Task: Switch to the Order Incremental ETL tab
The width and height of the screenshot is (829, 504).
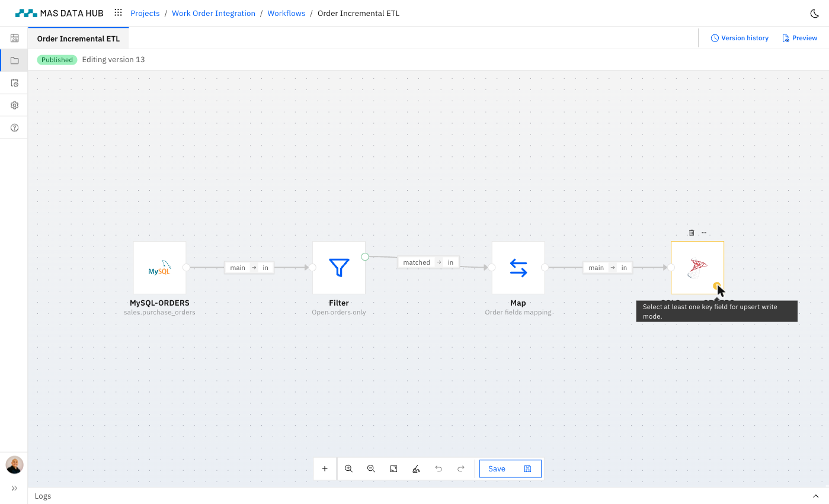Action: click(x=78, y=38)
